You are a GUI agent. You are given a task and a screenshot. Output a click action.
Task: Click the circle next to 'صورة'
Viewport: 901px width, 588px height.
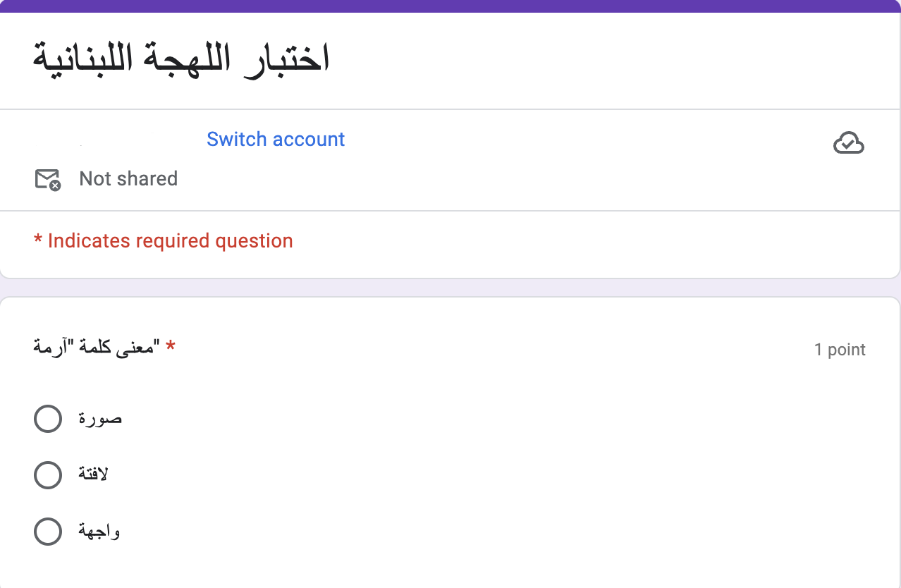pos(47,418)
